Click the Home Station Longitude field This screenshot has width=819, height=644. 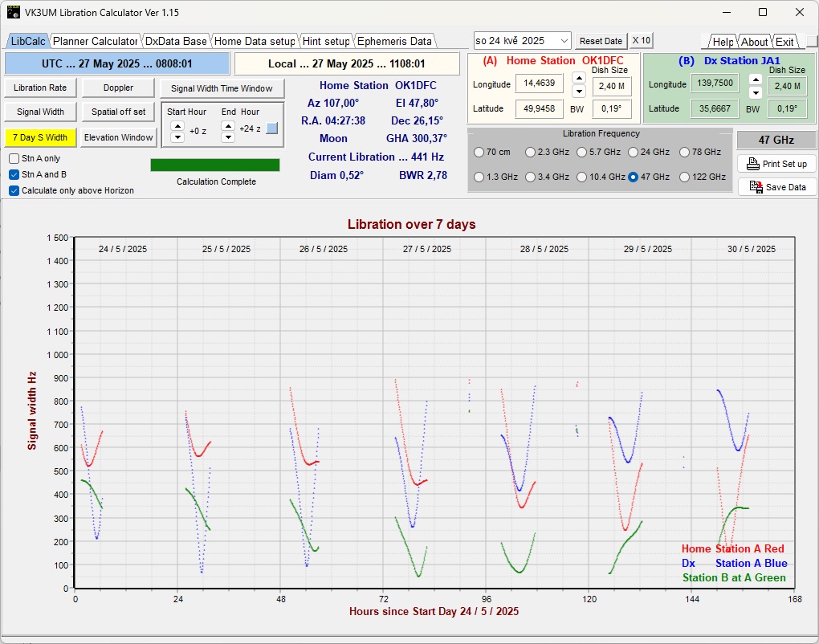coord(539,84)
